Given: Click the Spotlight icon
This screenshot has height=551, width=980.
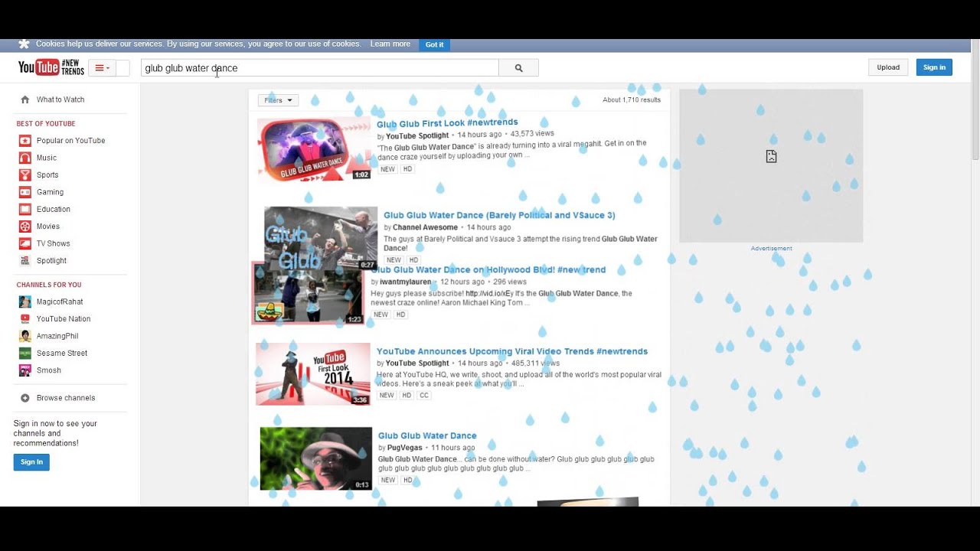Looking at the screenshot, I should pos(25,260).
